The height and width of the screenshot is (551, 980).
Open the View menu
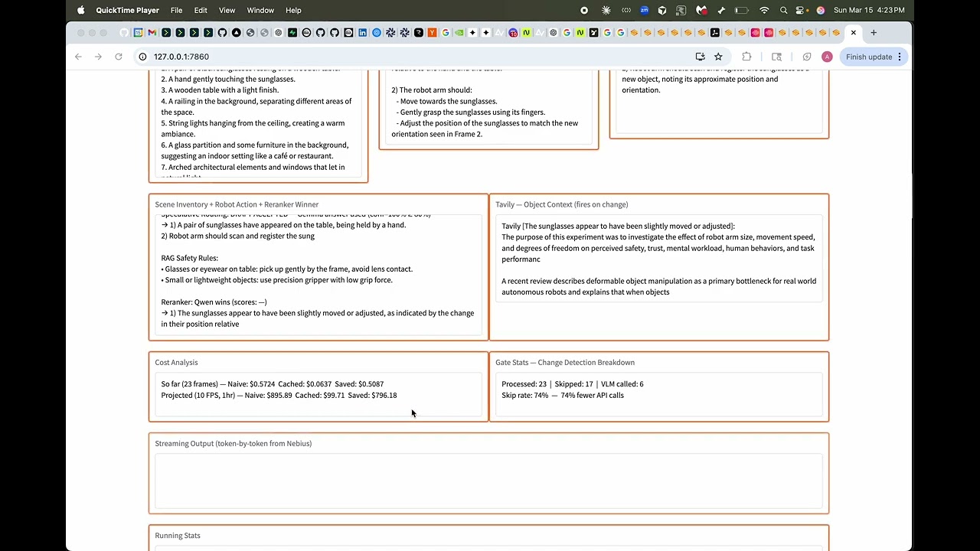[x=227, y=10]
